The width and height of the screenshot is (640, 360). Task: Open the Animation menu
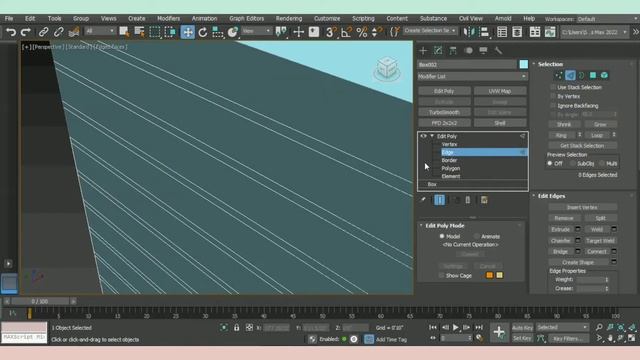(204, 18)
